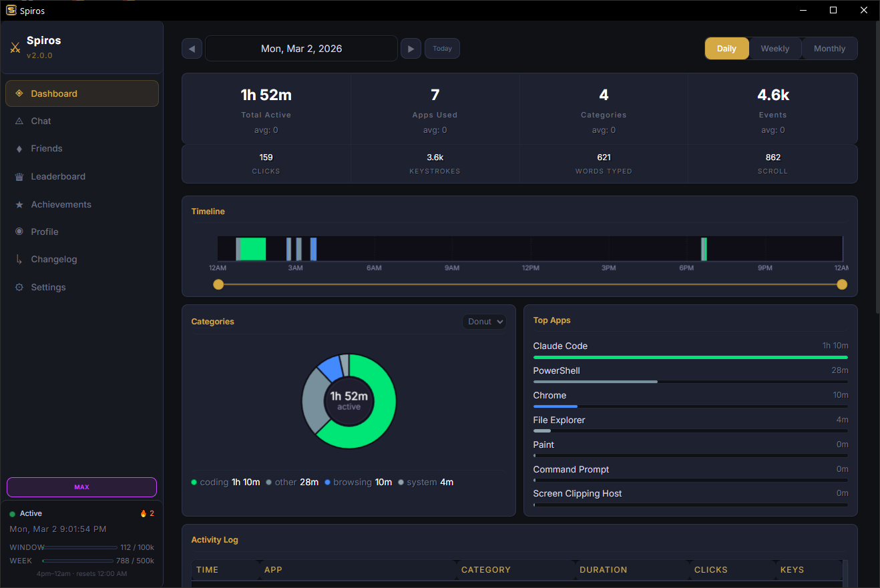Click the Changelog arrow icon
The width and height of the screenshot is (880, 588).
pos(19,259)
